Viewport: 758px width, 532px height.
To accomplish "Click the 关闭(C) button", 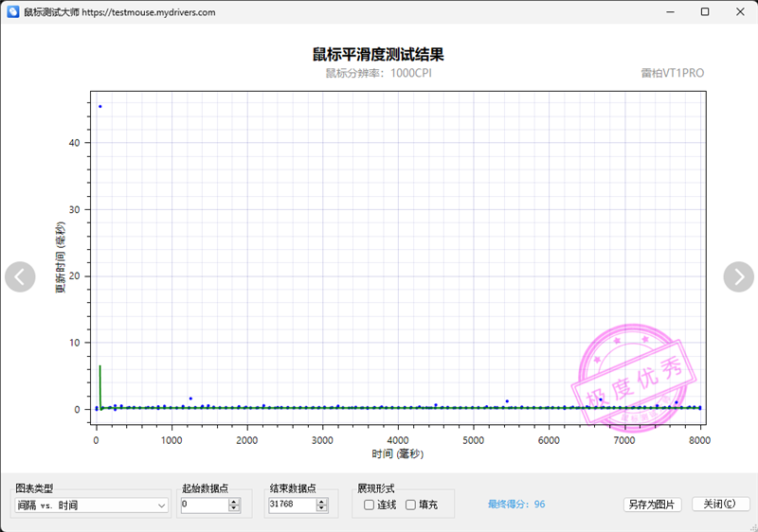I will [720, 504].
